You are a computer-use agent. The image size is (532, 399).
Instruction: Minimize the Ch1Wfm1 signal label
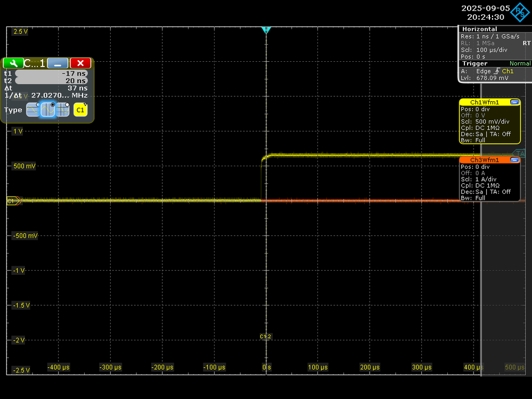point(515,102)
